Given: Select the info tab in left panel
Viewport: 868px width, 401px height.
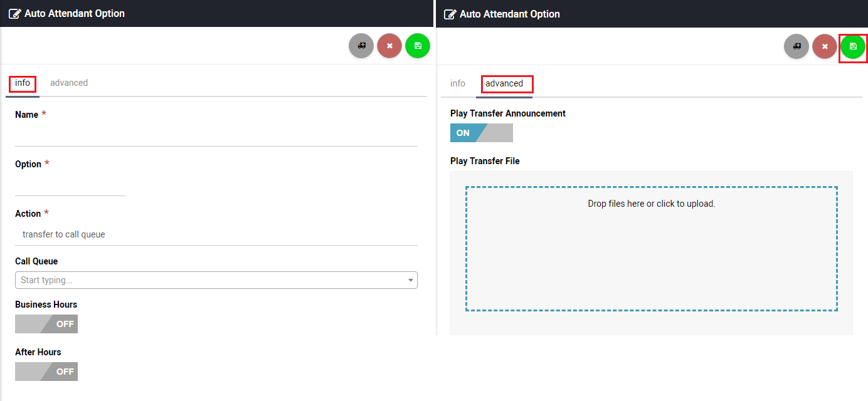Looking at the screenshot, I should 23,83.
